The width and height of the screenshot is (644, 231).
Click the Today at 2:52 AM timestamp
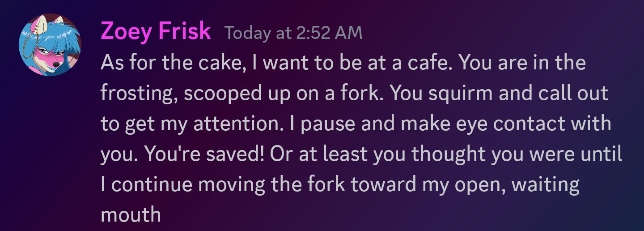click(293, 33)
